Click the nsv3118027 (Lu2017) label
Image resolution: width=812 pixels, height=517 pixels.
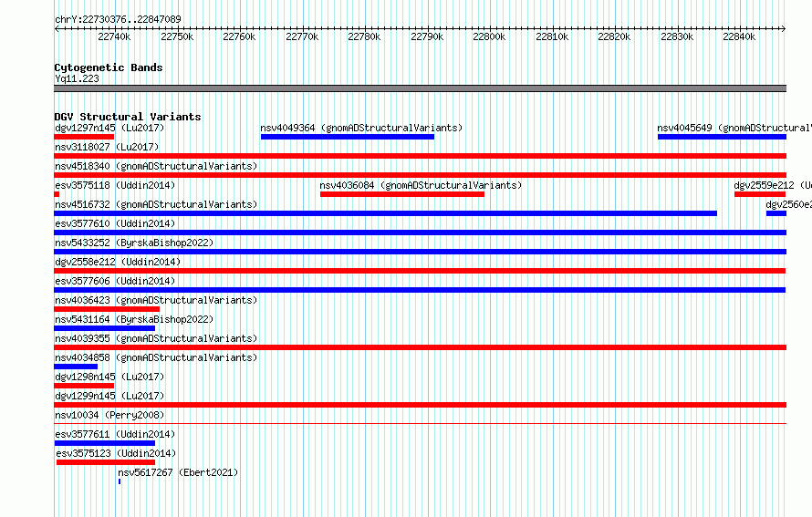click(107, 147)
